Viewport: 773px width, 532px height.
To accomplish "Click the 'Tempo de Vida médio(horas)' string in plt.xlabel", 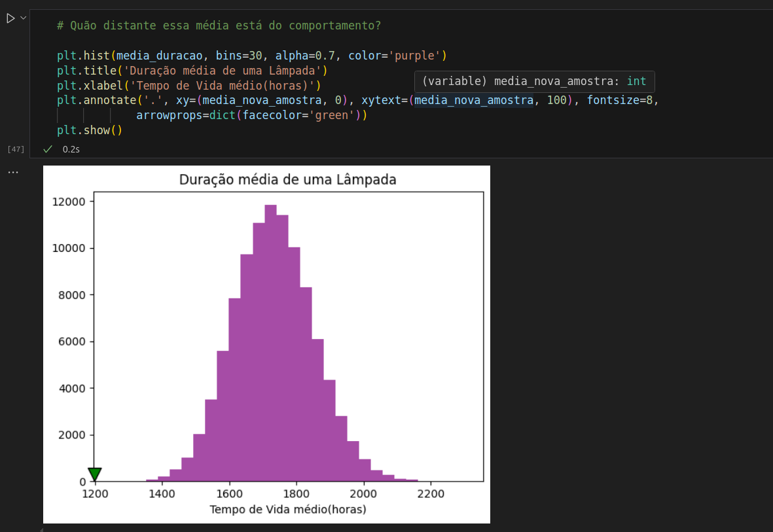I will click(x=223, y=86).
